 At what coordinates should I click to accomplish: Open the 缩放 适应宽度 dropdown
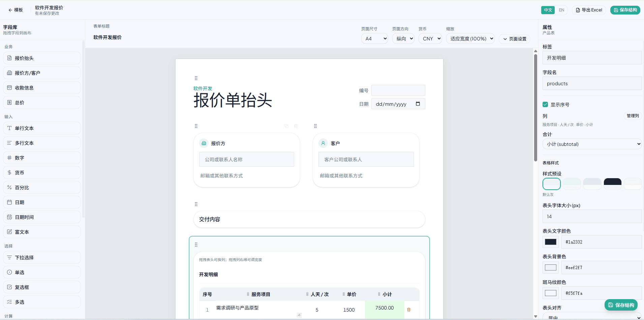(x=470, y=38)
